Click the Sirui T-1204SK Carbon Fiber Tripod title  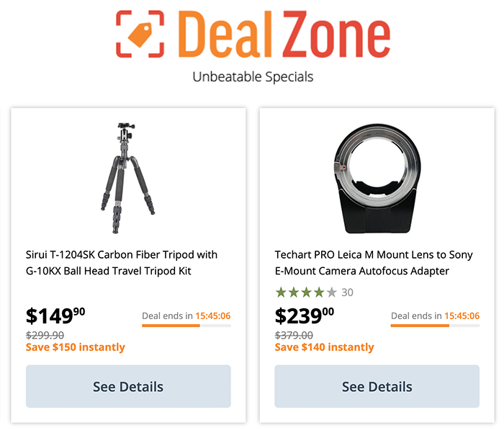pyautogui.click(x=122, y=263)
